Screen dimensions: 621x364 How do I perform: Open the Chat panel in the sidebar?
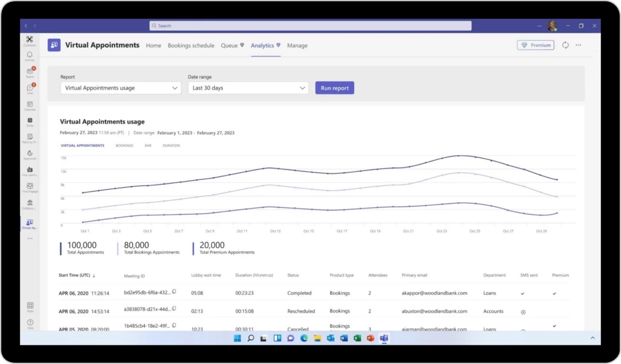[29, 88]
